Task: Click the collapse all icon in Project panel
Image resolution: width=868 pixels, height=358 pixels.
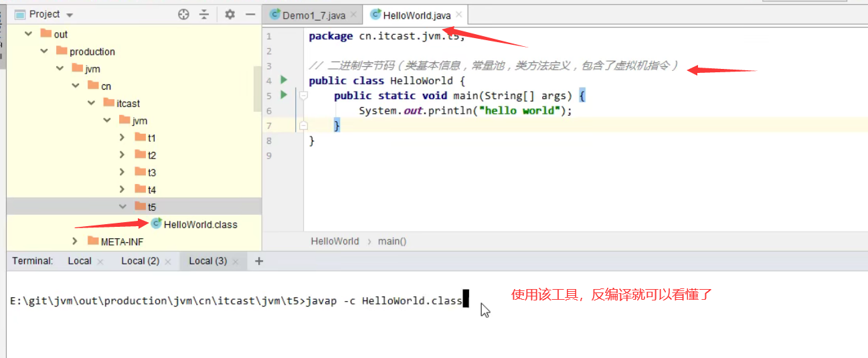Action: point(204,14)
